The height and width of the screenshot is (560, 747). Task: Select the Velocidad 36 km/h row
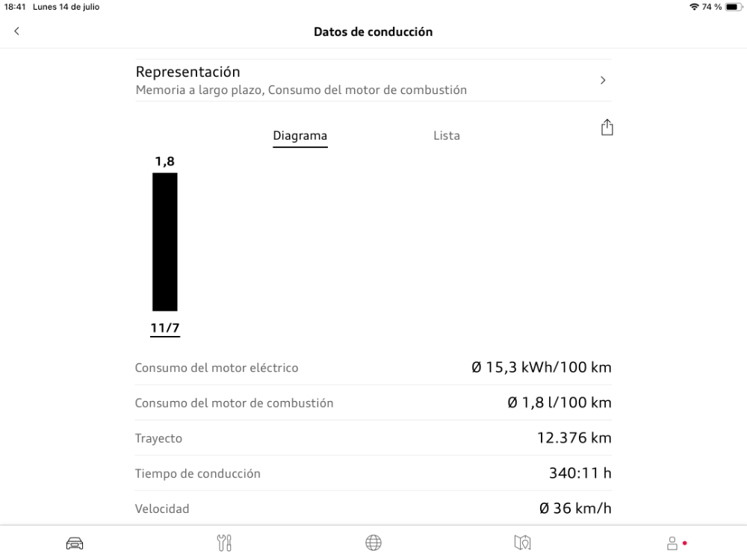click(373, 508)
